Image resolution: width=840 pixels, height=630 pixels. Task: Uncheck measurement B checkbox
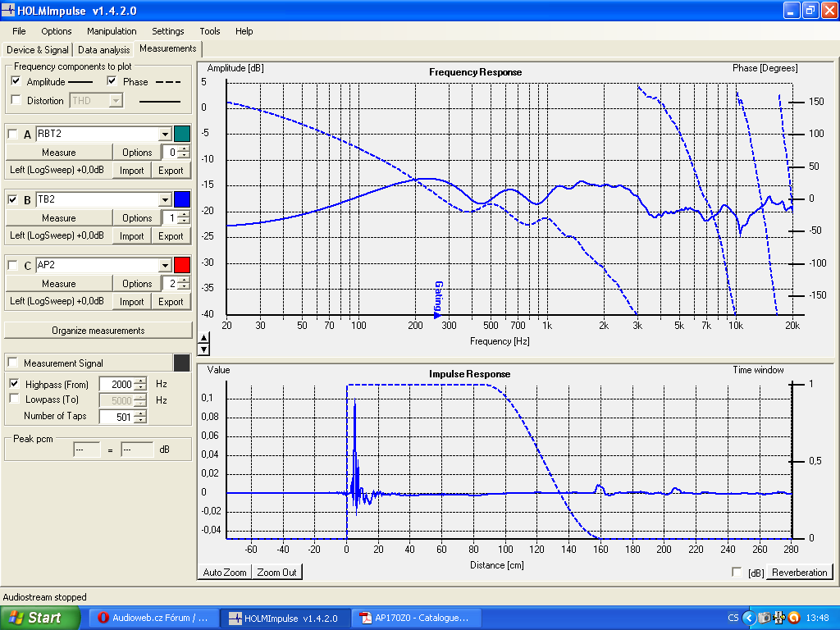13,200
